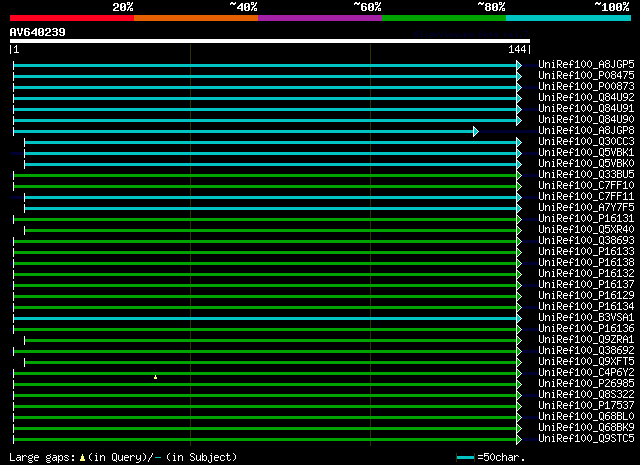Image resolution: width=640 pixels, height=465 pixels.
Task: Select the UniRef100_A7Y7F5 label
Action: (586, 208)
